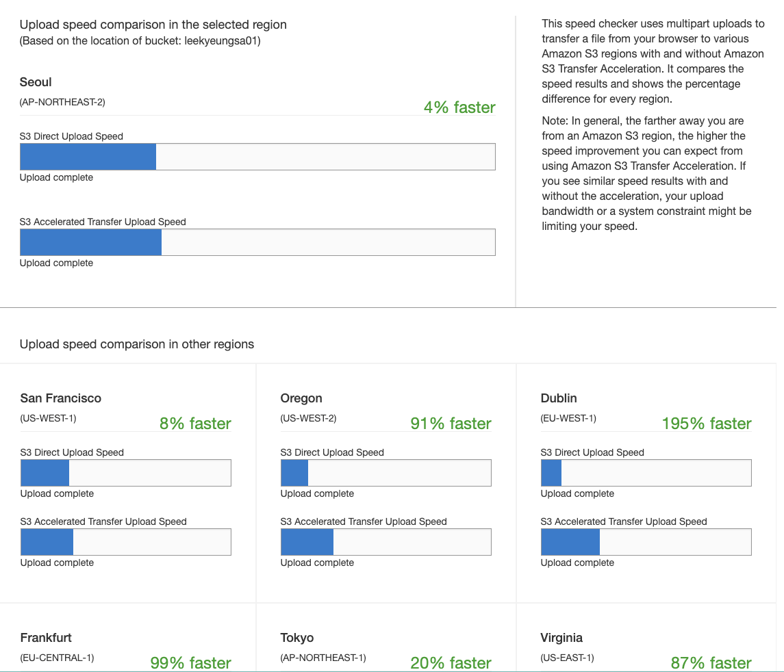
Task: Select the Tokyo region heading
Action: point(297,638)
